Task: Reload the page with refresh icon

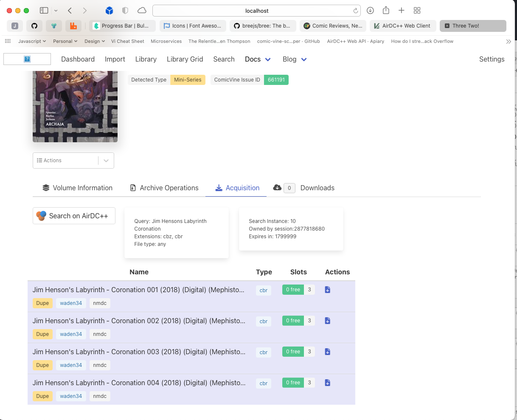Action: pos(355,11)
